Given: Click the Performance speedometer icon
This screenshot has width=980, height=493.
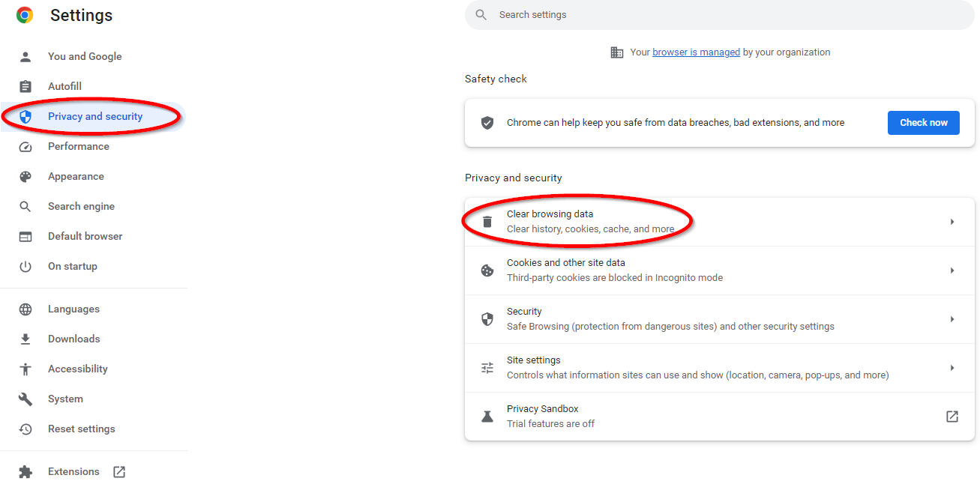Looking at the screenshot, I should (x=25, y=147).
